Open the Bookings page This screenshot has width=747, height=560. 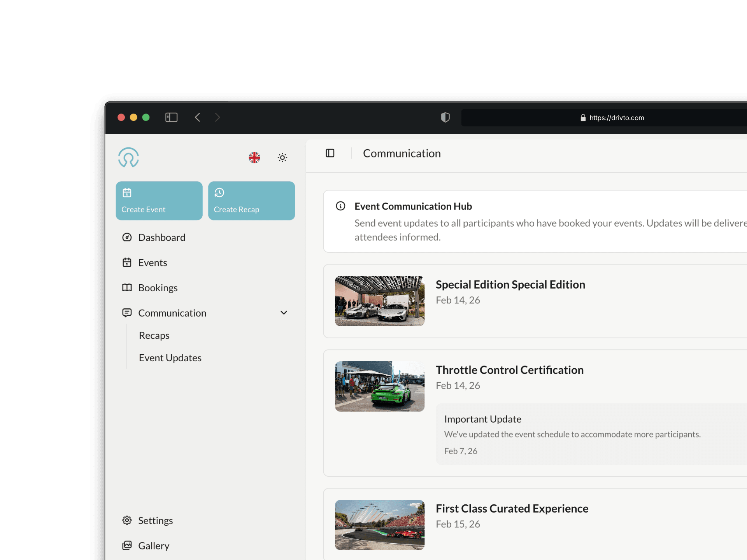(x=158, y=288)
